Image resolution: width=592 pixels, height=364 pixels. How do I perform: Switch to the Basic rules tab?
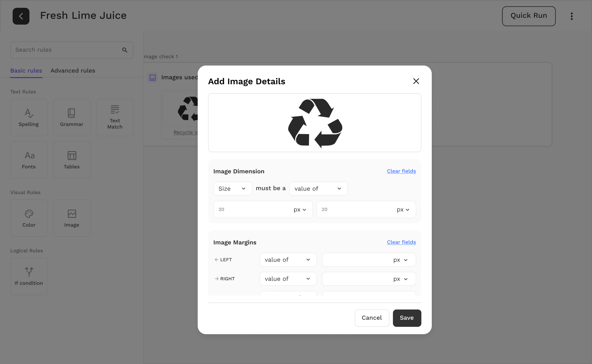click(x=26, y=70)
